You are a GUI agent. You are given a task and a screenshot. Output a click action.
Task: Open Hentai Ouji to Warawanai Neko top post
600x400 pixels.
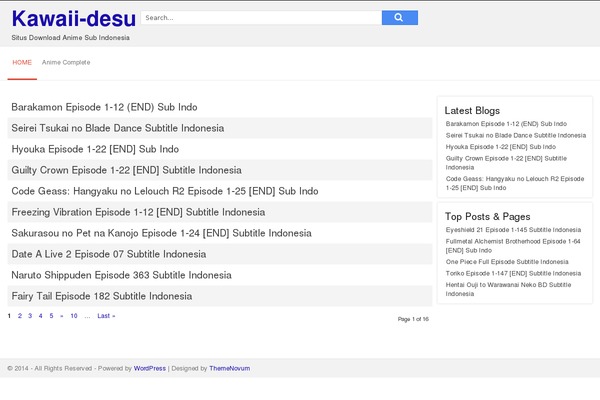pyautogui.click(x=508, y=289)
